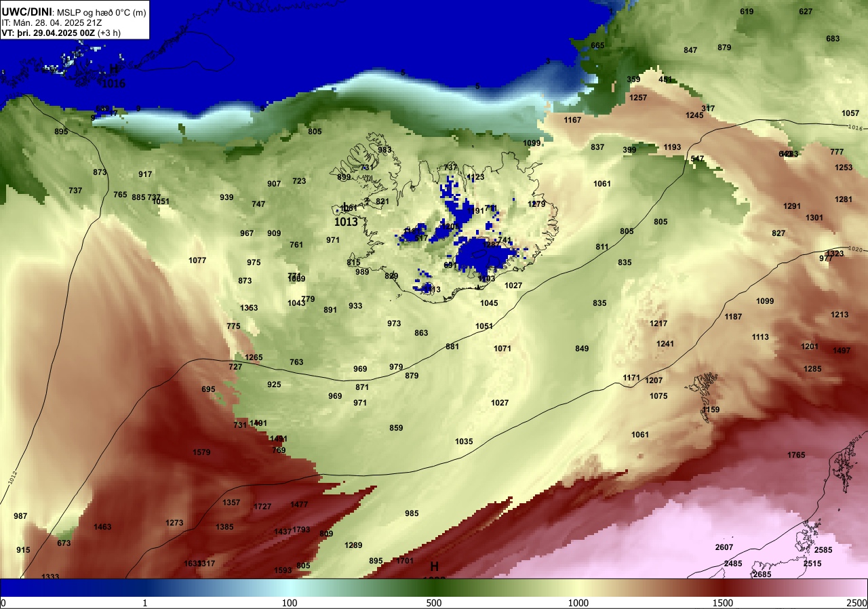Click the 1013 pressure label west of Iceland
868x609 pixels.
coord(346,222)
